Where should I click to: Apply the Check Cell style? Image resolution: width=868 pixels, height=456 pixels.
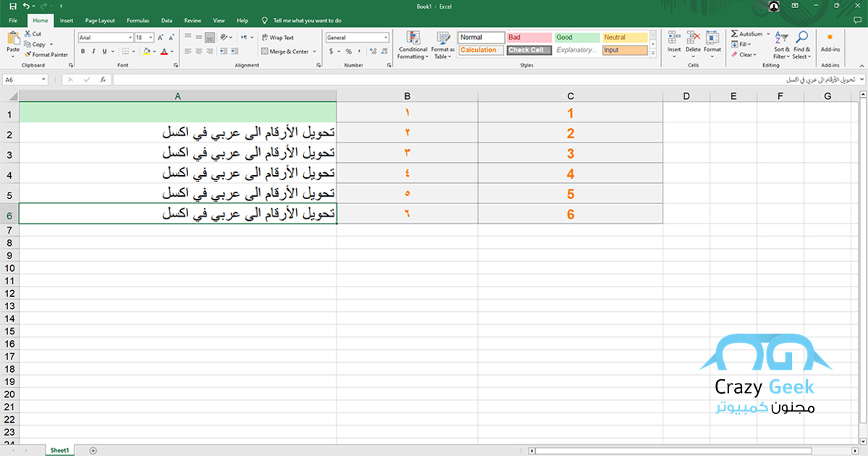pyautogui.click(x=529, y=51)
